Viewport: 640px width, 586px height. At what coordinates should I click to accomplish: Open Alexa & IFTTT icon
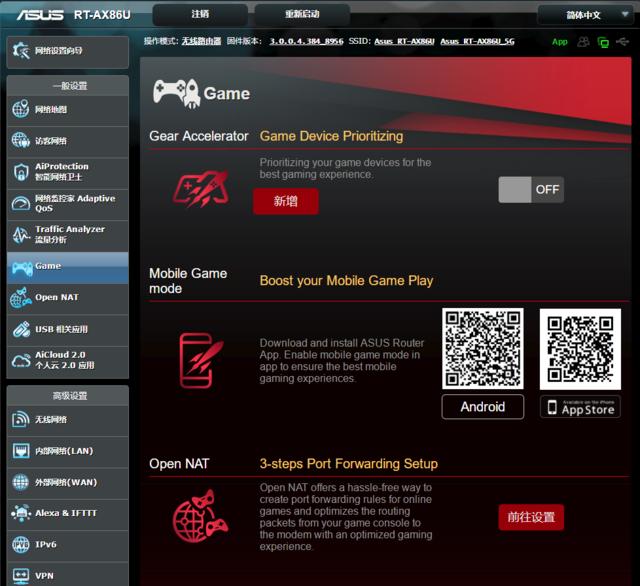pos(21,513)
